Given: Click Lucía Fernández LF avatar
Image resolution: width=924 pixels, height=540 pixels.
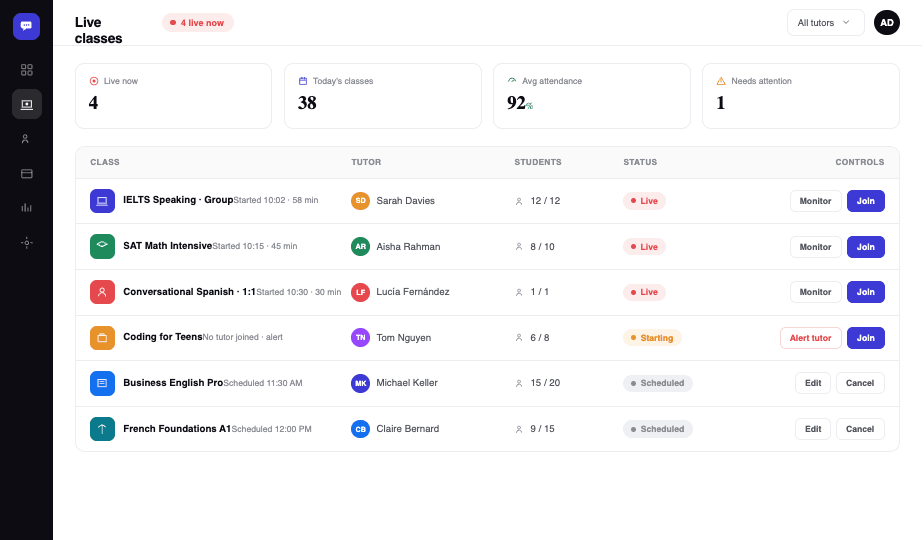Looking at the screenshot, I should 360,292.
